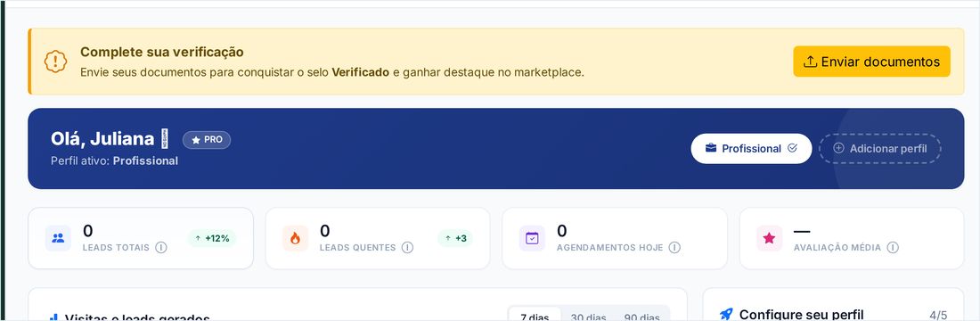The width and height of the screenshot is (980, 321).
Task: Click the Enviar documentos button
Action: (871, 62)
